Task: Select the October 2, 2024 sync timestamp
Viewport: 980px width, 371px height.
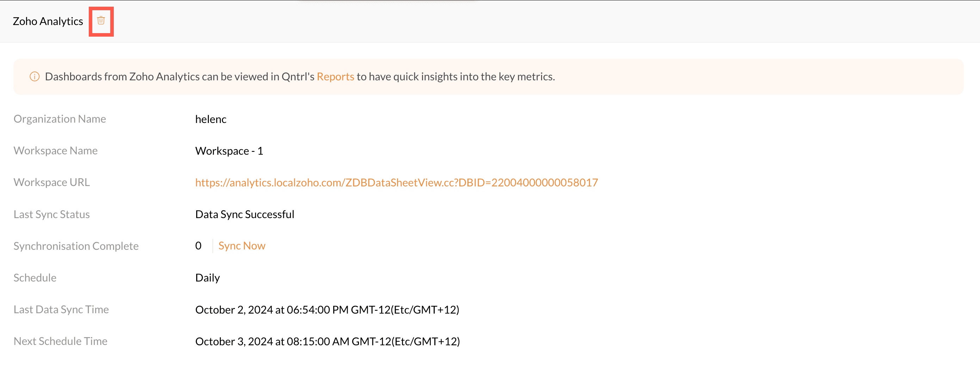Action: coord(327,310)
